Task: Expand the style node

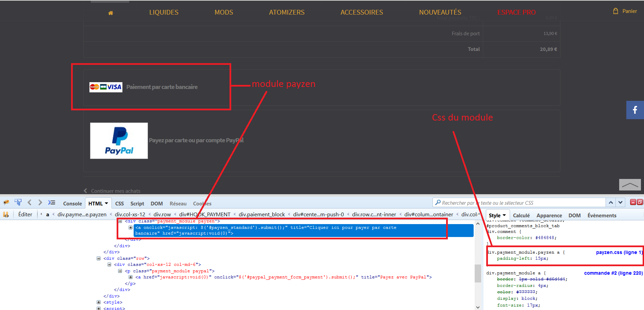Action: coord(99,302)
